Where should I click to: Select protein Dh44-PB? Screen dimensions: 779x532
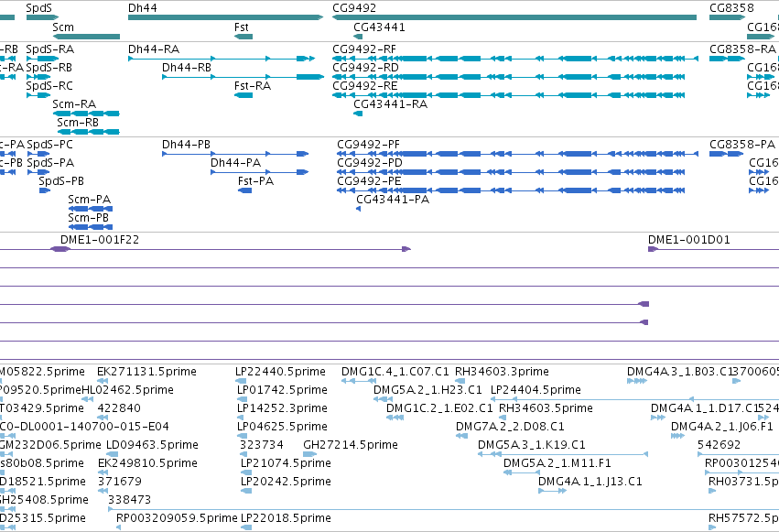pyautogui.click(x=235, y=154)
